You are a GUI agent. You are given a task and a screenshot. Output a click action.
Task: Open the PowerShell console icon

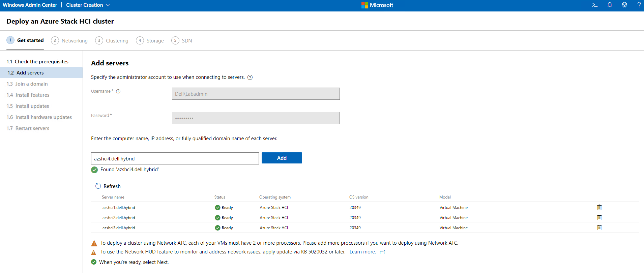[x=594, y=5]
